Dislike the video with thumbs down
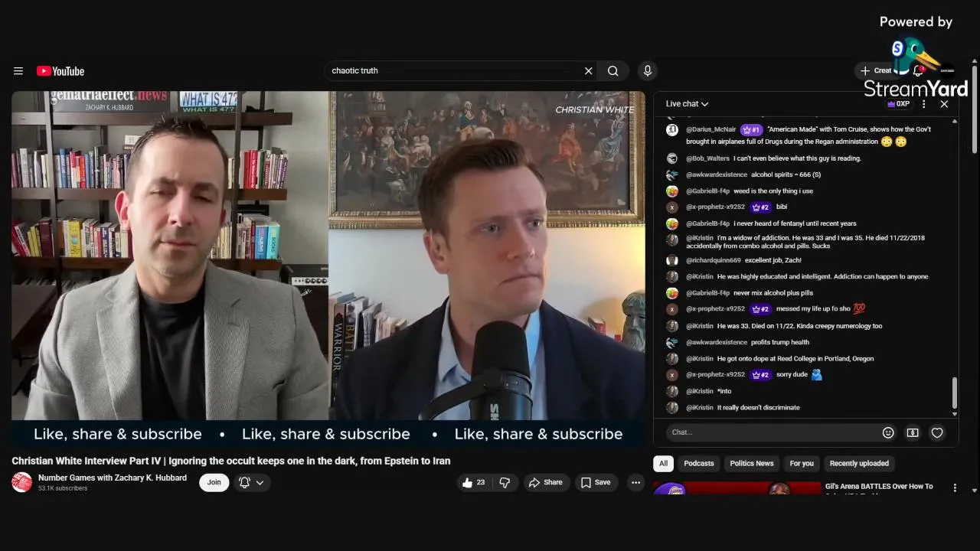Screen dimensions: 980x551 tap(505, 482)
